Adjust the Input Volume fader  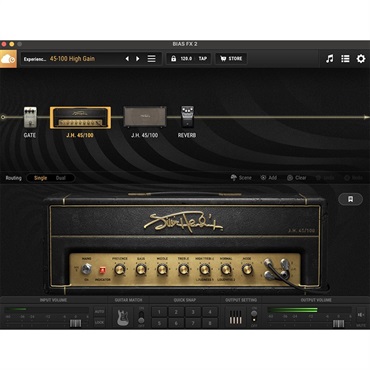tap(76, 323)
